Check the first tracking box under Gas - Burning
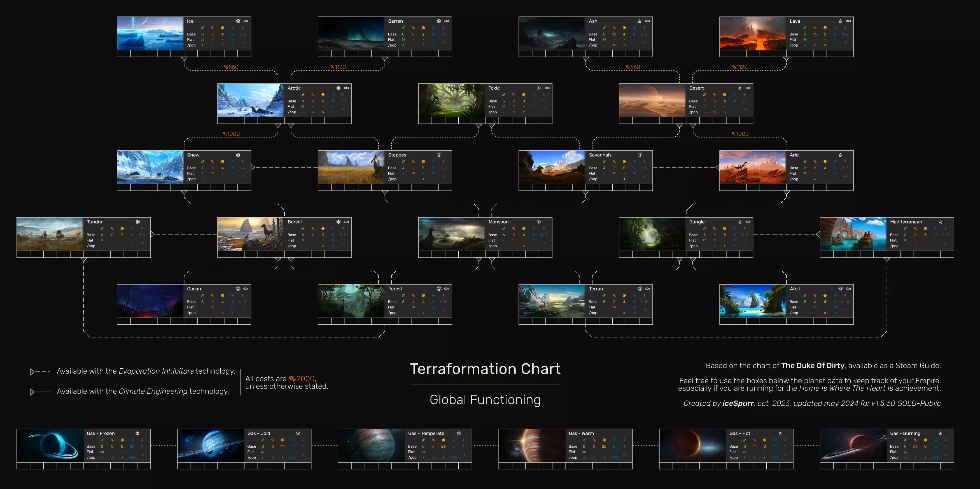Screen dimensions: 980x489 826,466
